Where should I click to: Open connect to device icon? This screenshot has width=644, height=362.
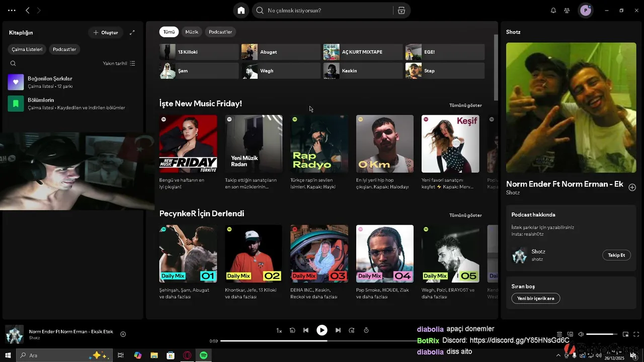pos(570,334)
